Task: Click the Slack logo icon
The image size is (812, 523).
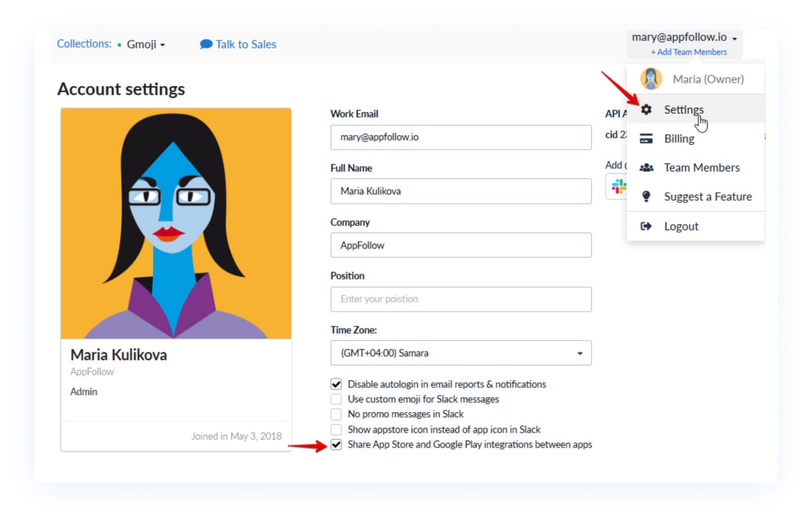Action: (x=618, y=186)
